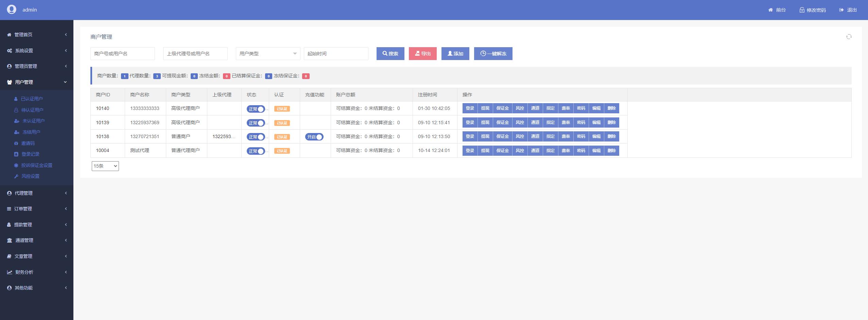The image size is (868, 320).
Task: Click the admin avatar icon
Action: pyautogui.click(x=12, y=10)
